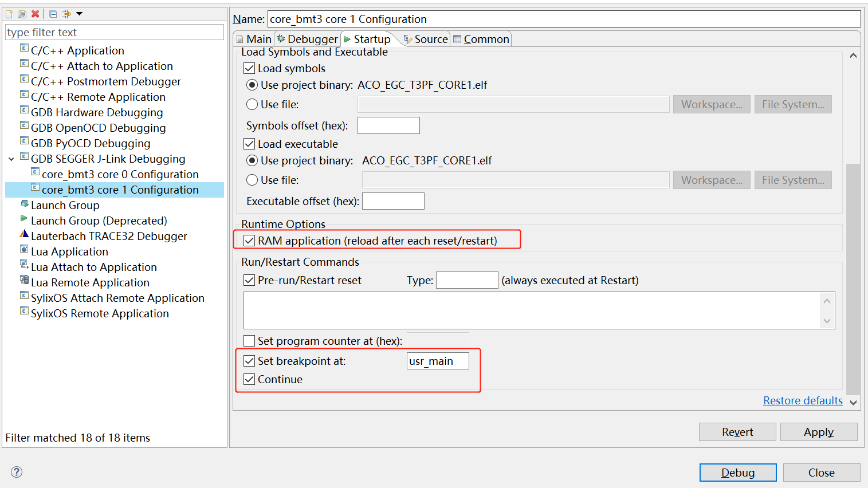The image size is (868, 488).
Task: Select the Lauterbach TRACE32 Debugger icon
Action: point(24,233)
